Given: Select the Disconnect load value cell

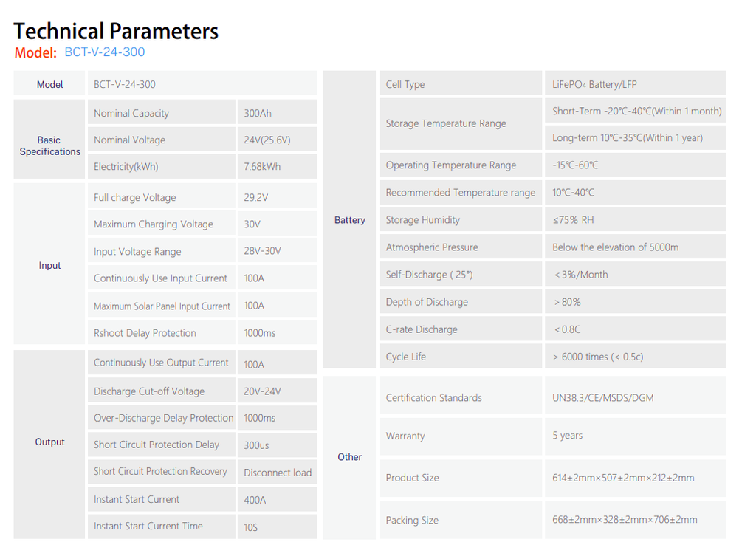Looking at the screenshot, I should coord(278,473).
